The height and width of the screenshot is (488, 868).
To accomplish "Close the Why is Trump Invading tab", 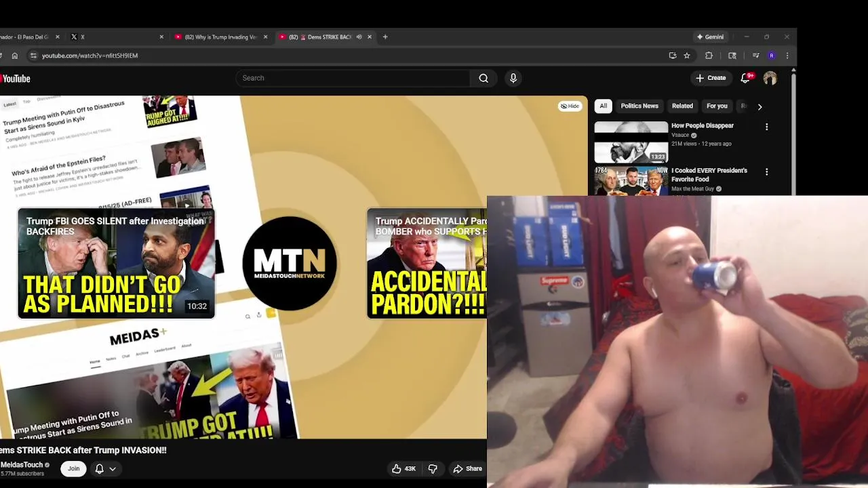I will click(265, 37).
